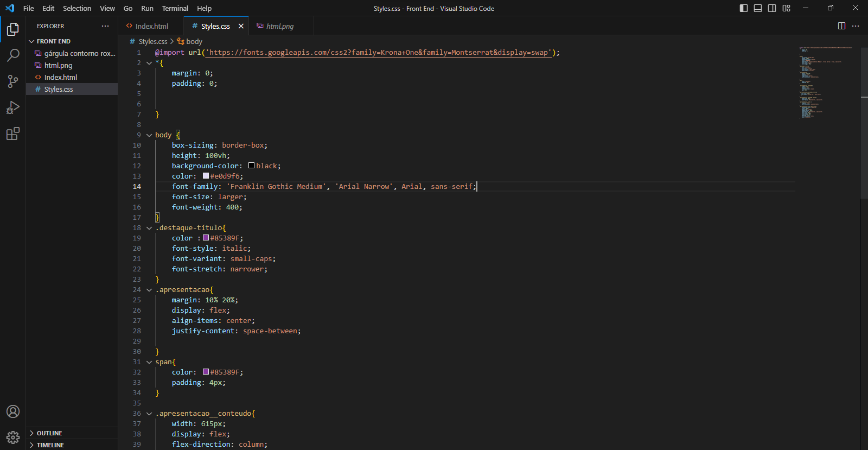Open the Explorer view in activity bar

click(13, 29)
